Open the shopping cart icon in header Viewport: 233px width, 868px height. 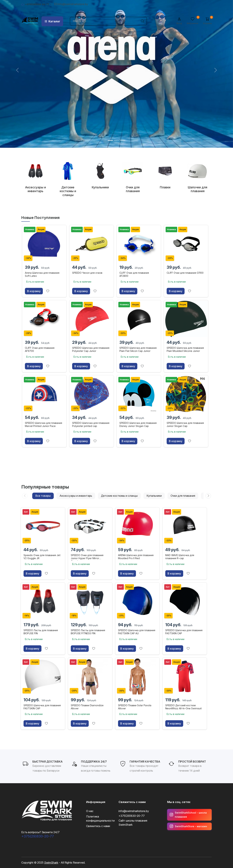[x=207, y=19]
